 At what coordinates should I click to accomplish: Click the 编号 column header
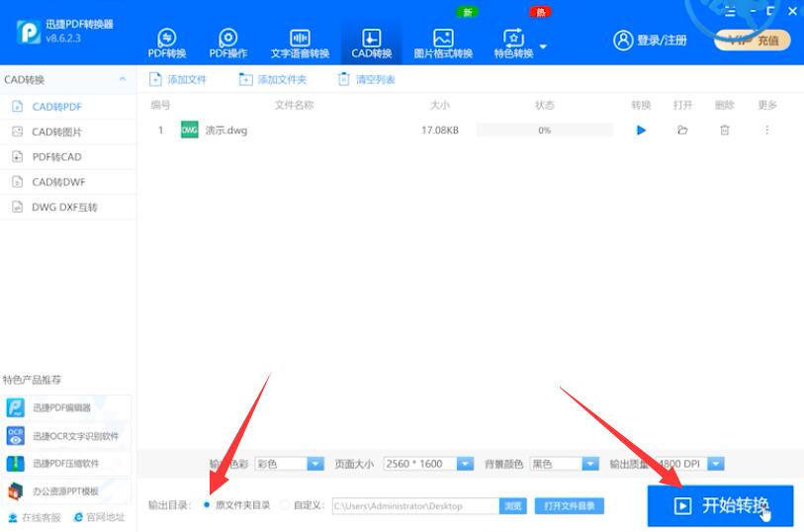tap(160, 105)
